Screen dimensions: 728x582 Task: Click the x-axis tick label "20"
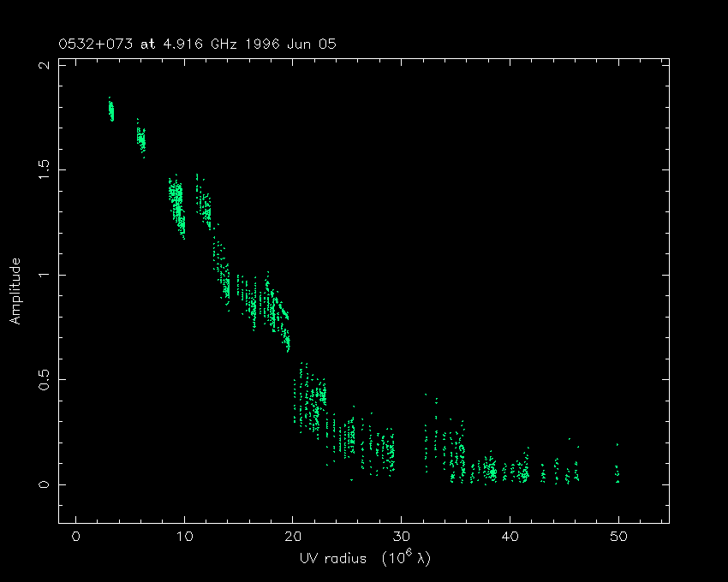pos(293,537)
